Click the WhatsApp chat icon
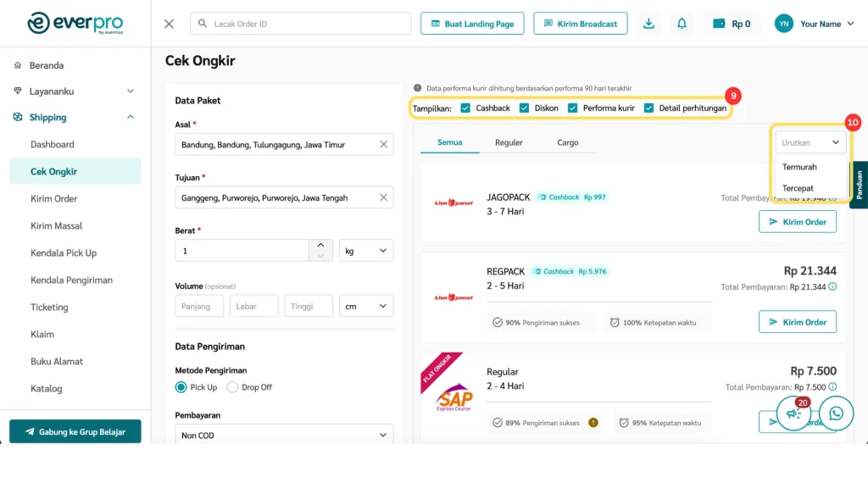Image resolution: width=868 pixels, height=488 pixels. pyautogui.click(x=837, y=413)
